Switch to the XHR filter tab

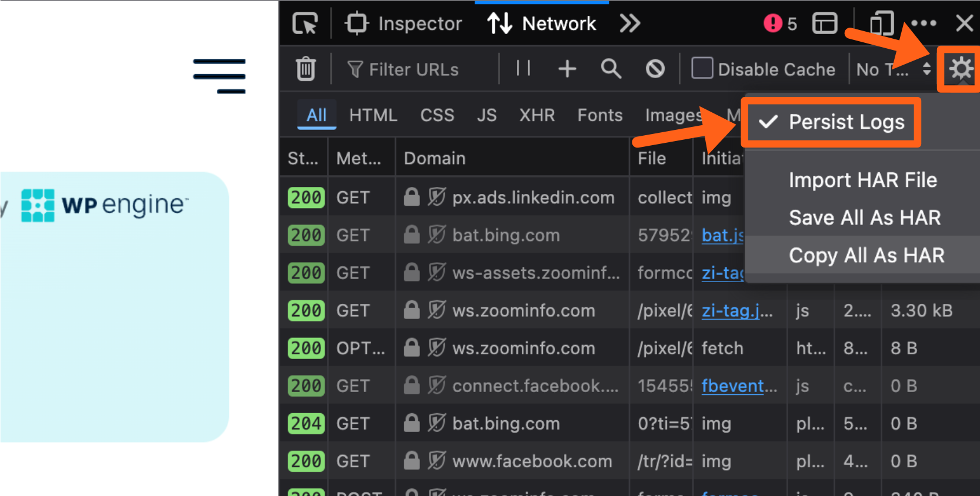pyautogui.click(x=536, y=115)
